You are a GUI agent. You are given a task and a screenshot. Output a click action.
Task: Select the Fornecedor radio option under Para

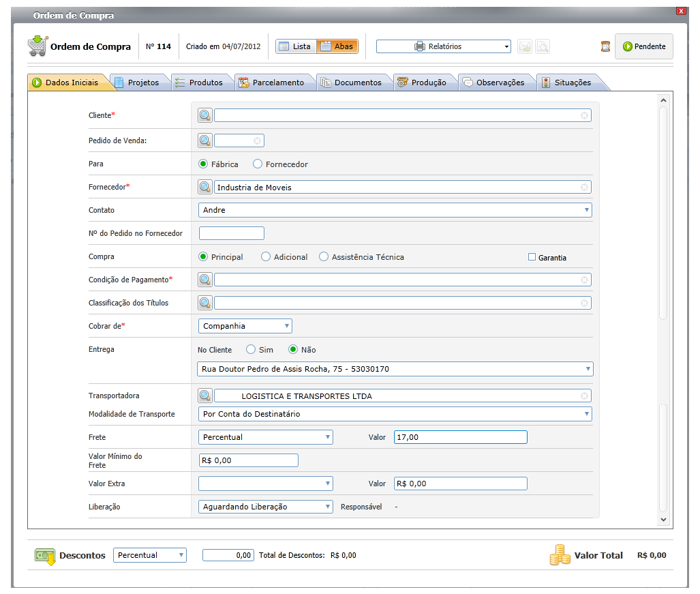coord(258,164)
